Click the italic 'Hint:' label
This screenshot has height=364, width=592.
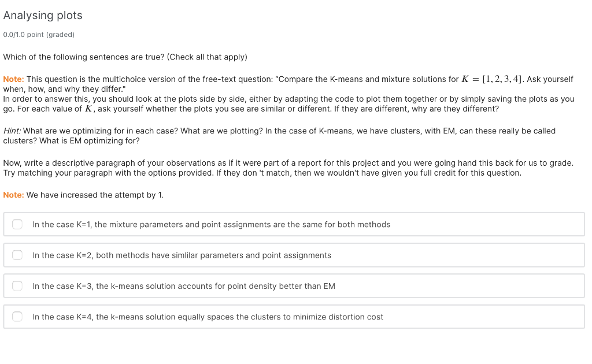coord(12,131)
